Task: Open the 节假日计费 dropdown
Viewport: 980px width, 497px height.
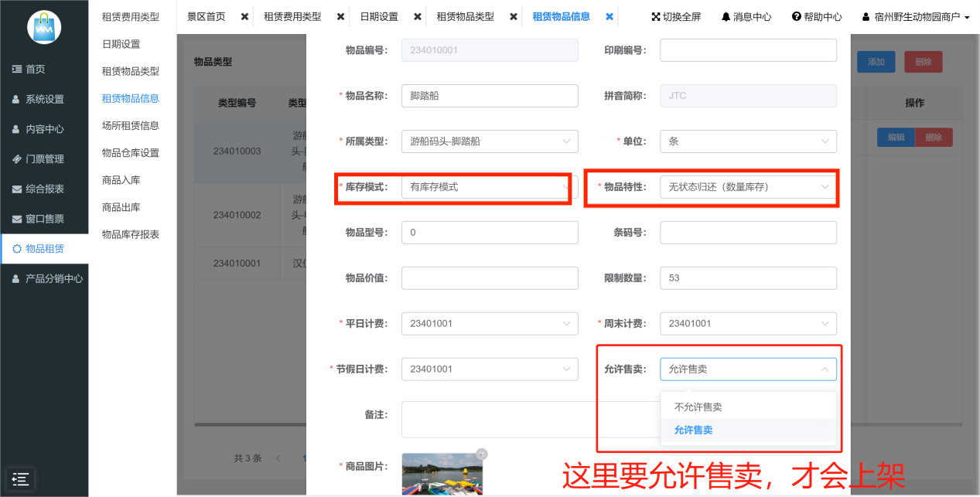Action: [x=490, y=369]
